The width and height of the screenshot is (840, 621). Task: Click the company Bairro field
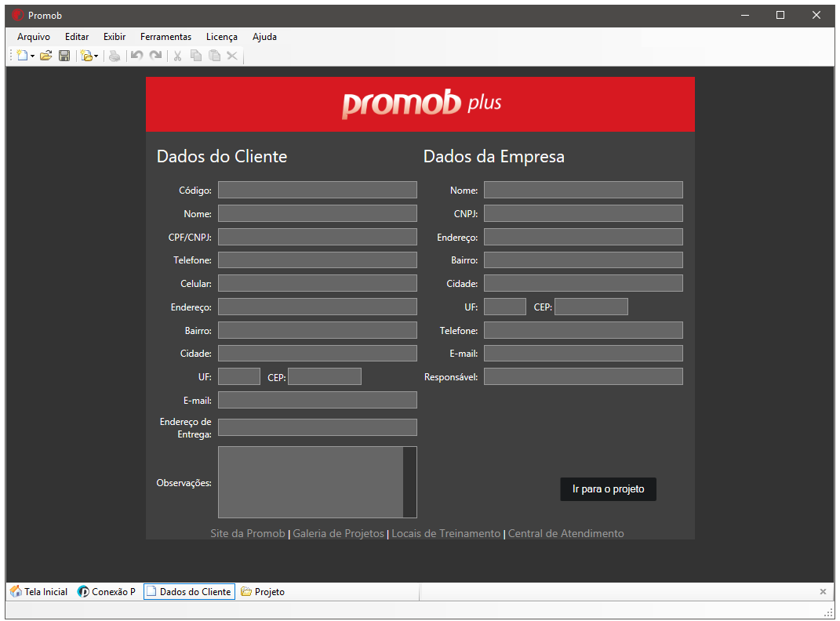pos(584,260)
